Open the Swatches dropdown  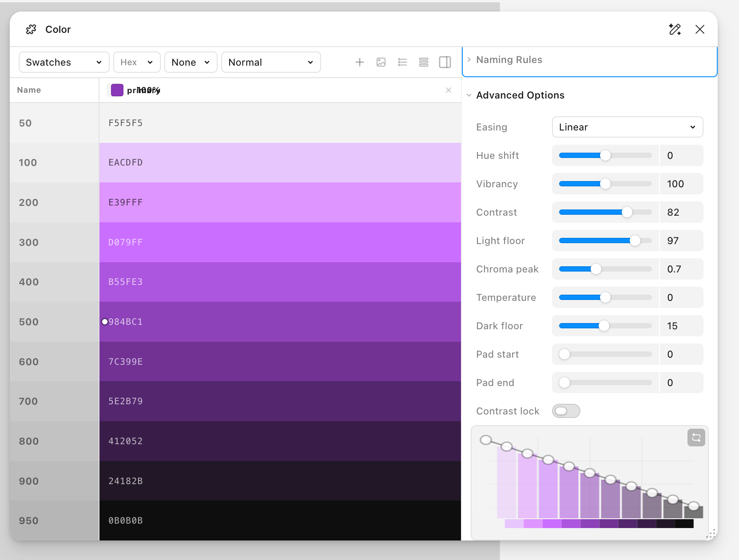[64, 62]
